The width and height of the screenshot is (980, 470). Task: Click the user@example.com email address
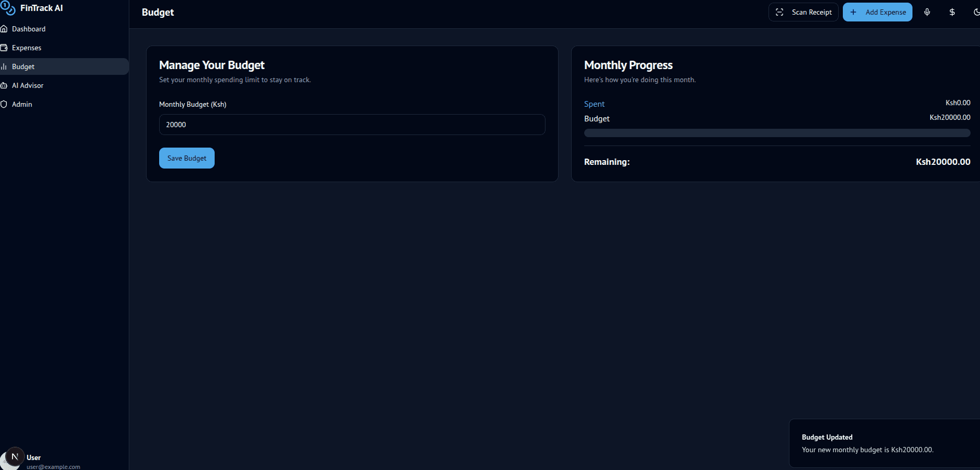[x=53, y=467]
